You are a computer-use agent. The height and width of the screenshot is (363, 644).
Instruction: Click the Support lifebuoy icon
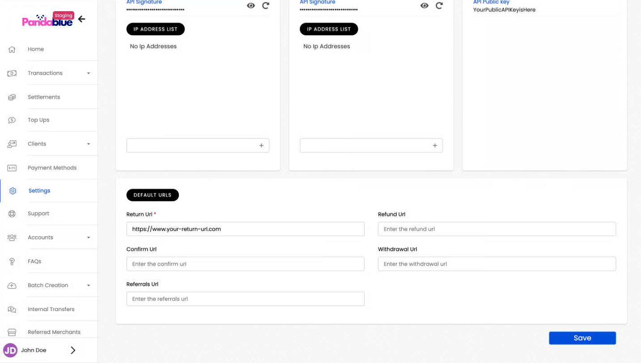[x=12, y=214]
